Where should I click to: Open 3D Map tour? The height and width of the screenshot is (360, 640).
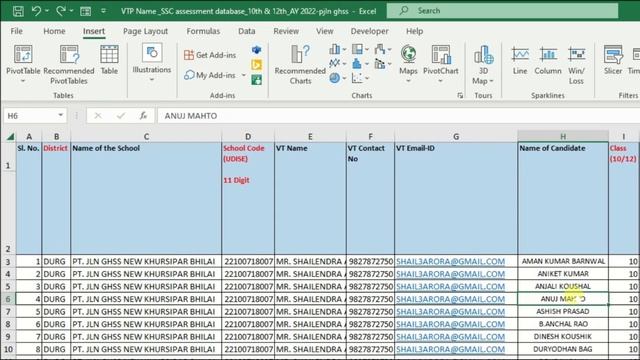click(x=483, y=64)
